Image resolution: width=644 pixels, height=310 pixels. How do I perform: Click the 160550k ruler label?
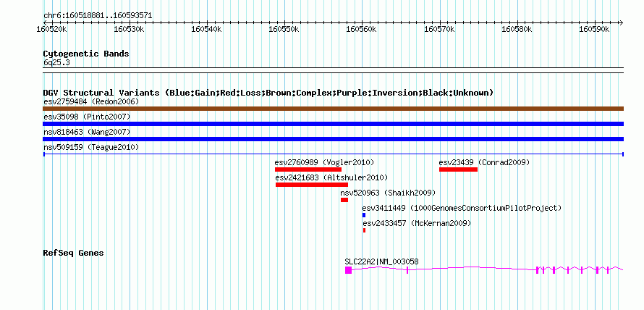284,30
